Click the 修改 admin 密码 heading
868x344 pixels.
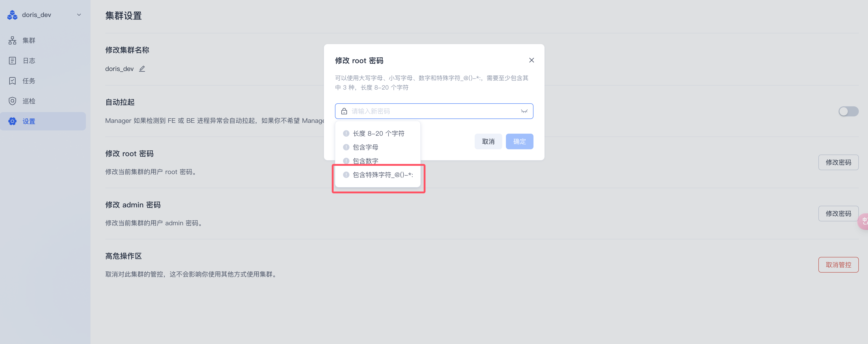point(133,205)
